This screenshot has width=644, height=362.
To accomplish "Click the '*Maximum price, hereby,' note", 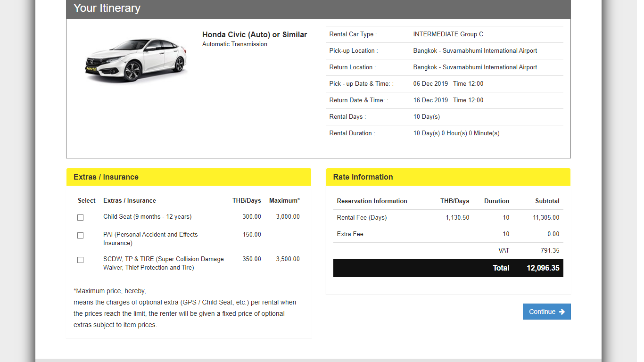I will pyautogui.click(x=110, y=291).
